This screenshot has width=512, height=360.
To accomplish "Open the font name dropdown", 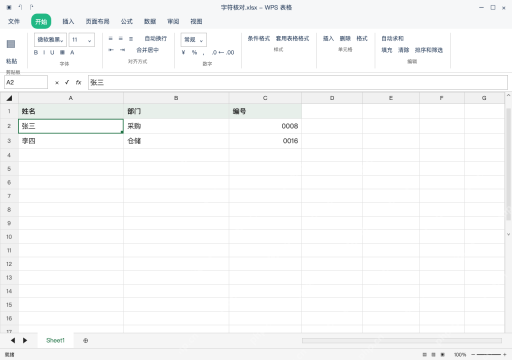I will click(x=50, y=40).
